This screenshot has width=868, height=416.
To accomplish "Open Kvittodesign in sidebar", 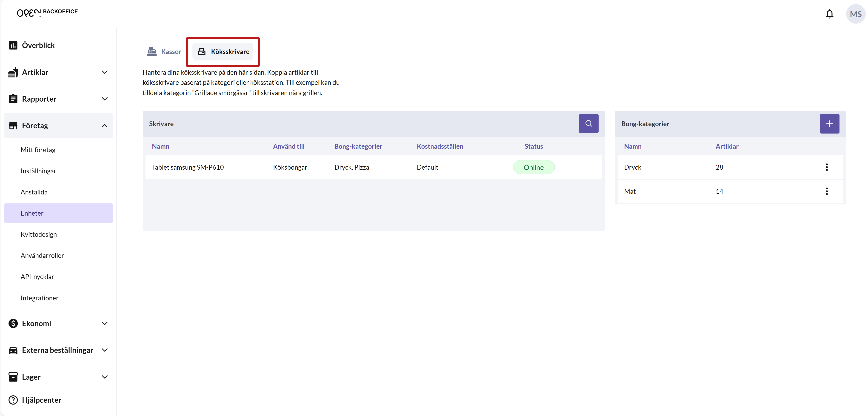I will pyautogui.click(x=39, y=234).
